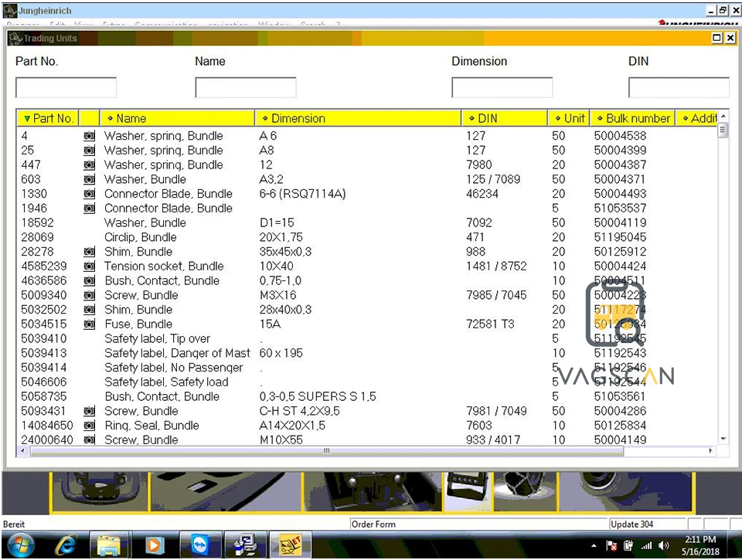The height and width of the screenshot is (560, 742).
Task: Open camera icon in part 4636586 row
Action: click(89, 280)
